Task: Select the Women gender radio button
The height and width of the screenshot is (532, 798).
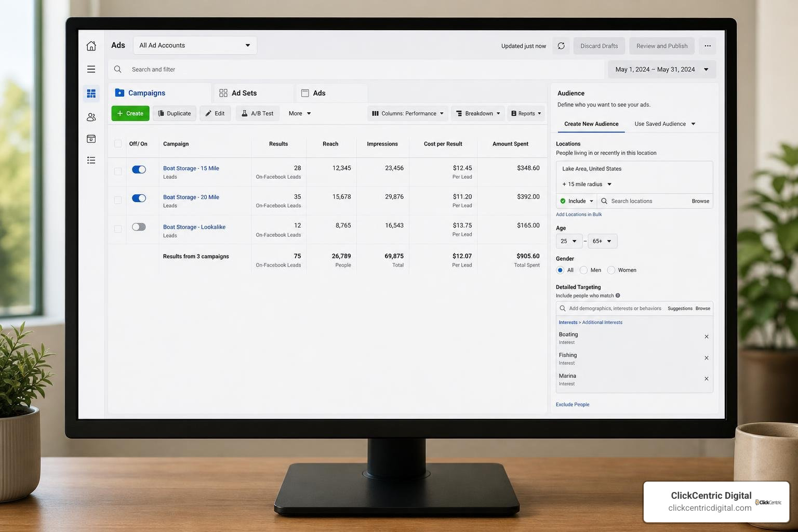Action: (611, 270)
